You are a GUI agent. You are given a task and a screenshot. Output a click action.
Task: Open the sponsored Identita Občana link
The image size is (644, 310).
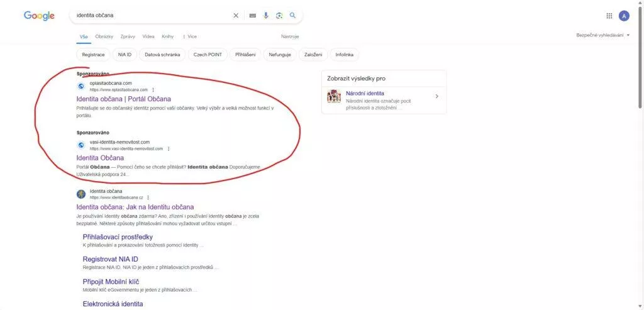(x=100, y=158)
